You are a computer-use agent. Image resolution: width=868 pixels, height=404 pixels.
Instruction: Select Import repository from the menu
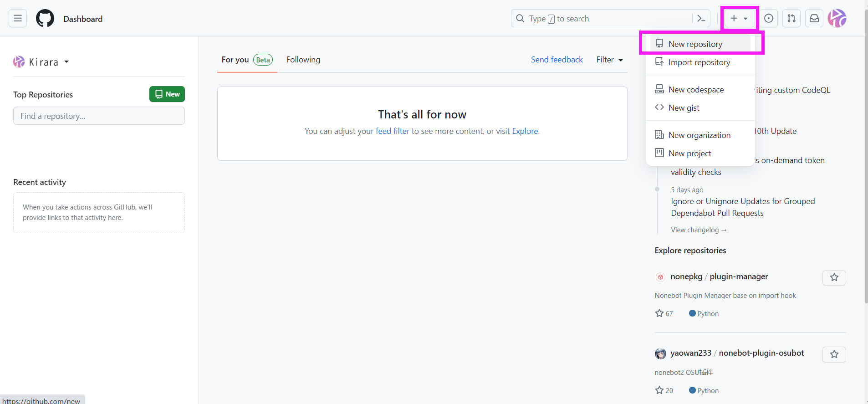click(700, 62)
